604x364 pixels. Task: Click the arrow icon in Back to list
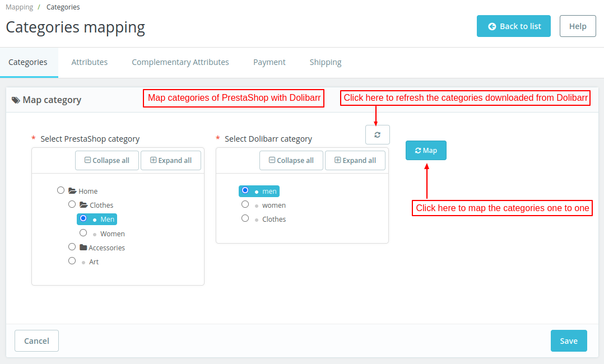pyautogui.click(x=492, y=26)
